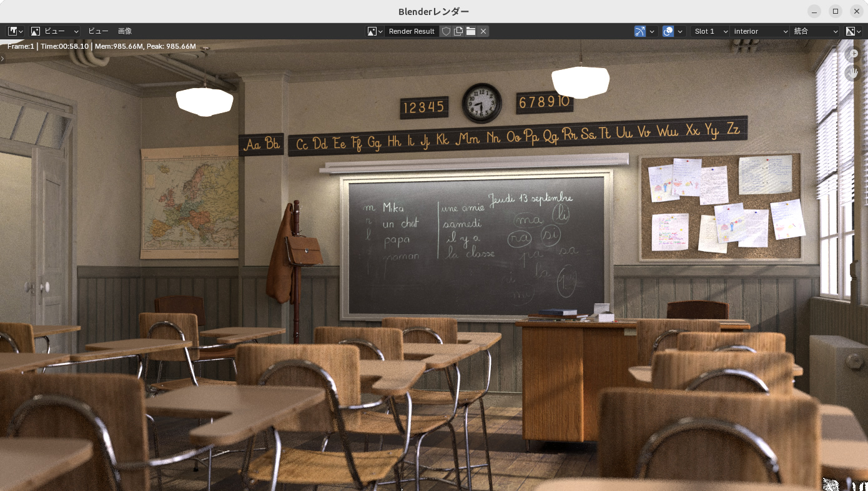
Task: Click the new image copy icon
Action: pyautogui.click(x=458, y=31)
